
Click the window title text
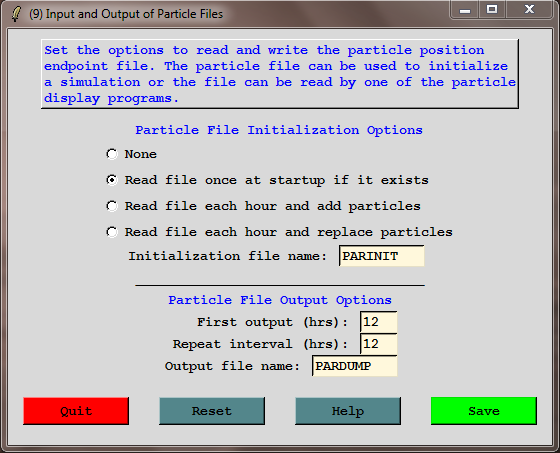click(126, 14)
